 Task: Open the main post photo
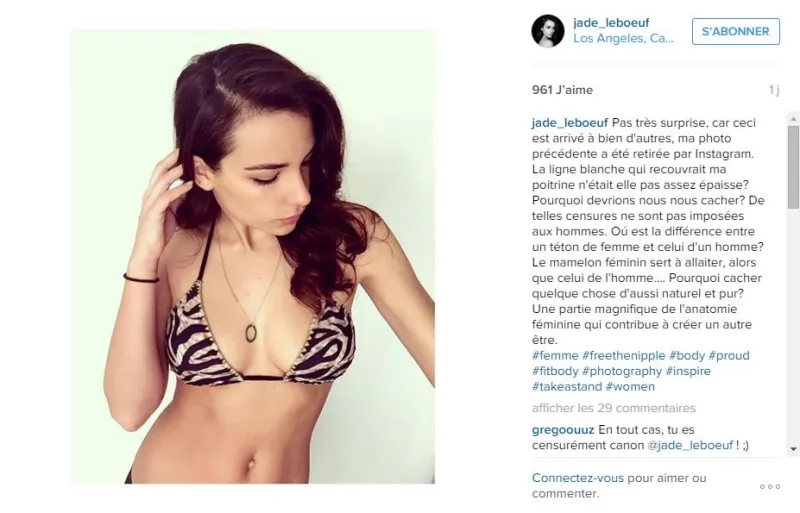pyautogui.click(x=253, y=256)
